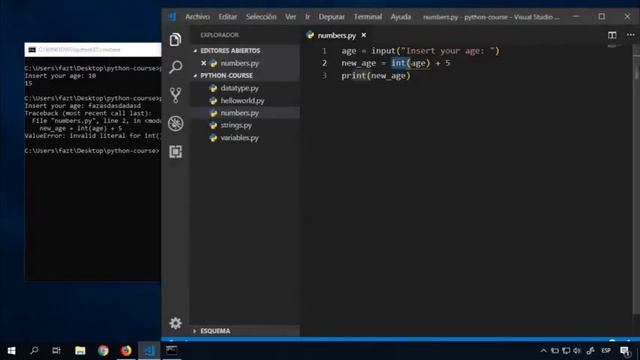Open numbers.py under PYTHON-COURSE folder

245,113
